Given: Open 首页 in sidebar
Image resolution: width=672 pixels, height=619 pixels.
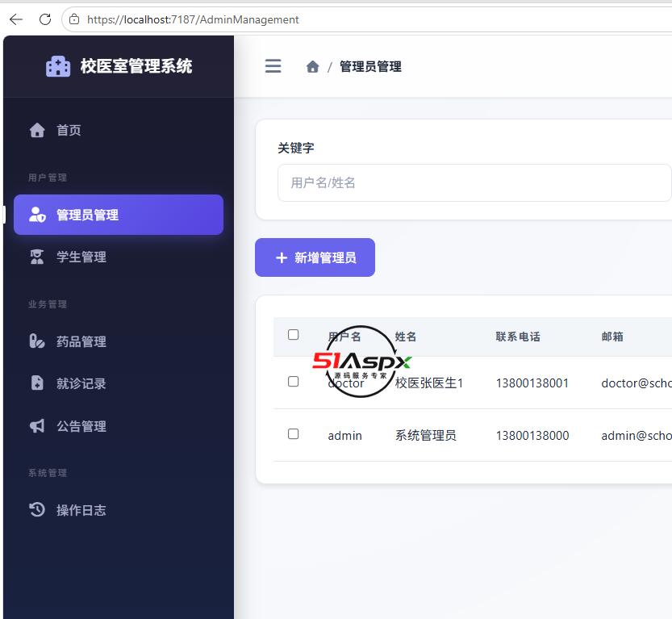Looking at the screenshot, I should point(119,130).
